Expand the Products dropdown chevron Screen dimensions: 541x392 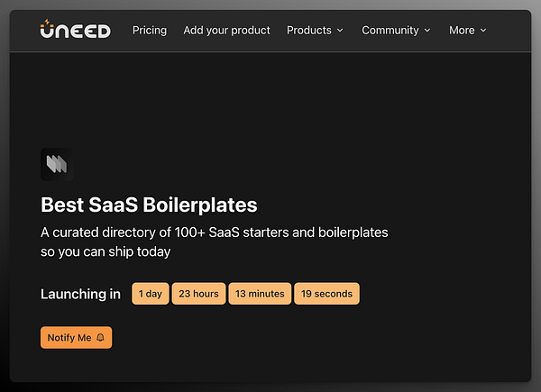(340, 31)
